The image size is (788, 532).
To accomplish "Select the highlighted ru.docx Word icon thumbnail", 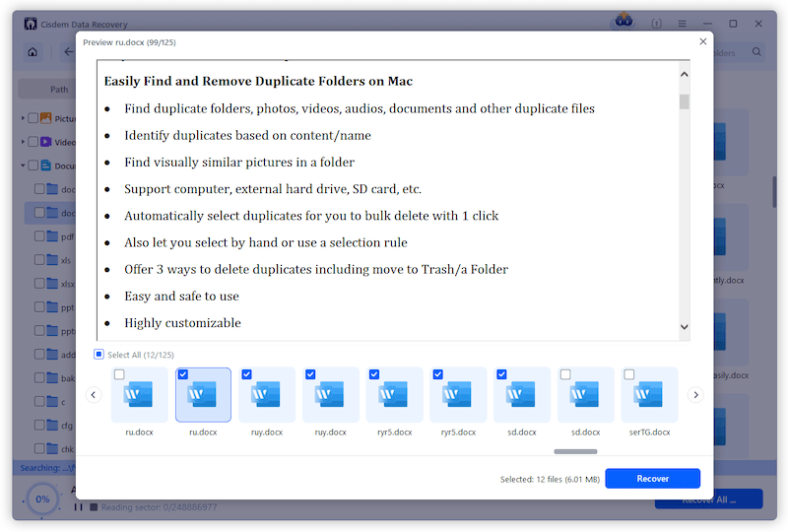I will 203,395.
